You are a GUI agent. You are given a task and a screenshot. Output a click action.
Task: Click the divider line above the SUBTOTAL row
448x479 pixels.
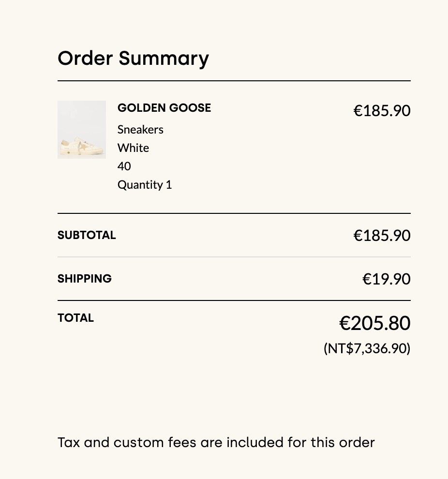(x=234, y=213)
